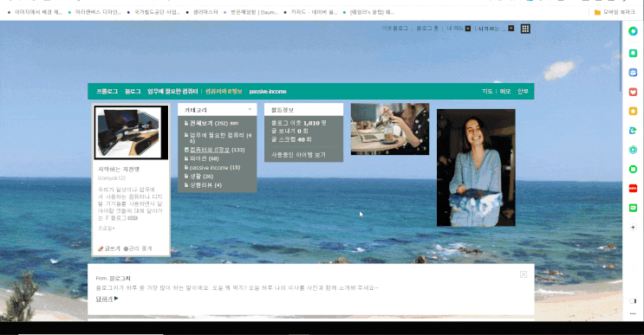Add a sidebar app with plus icon
The height and width of the screenshot is (335, 644).
[x=633, y=227]
